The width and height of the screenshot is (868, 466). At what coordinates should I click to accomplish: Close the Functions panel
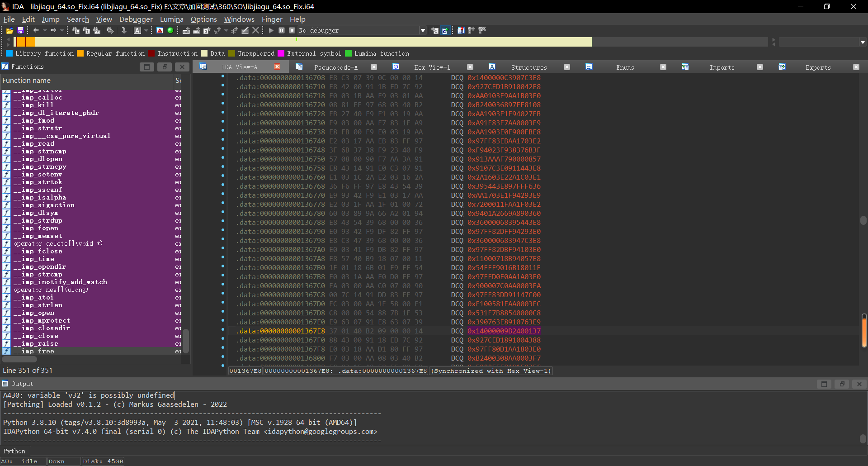pyautogui.click(x=182, y=67)
